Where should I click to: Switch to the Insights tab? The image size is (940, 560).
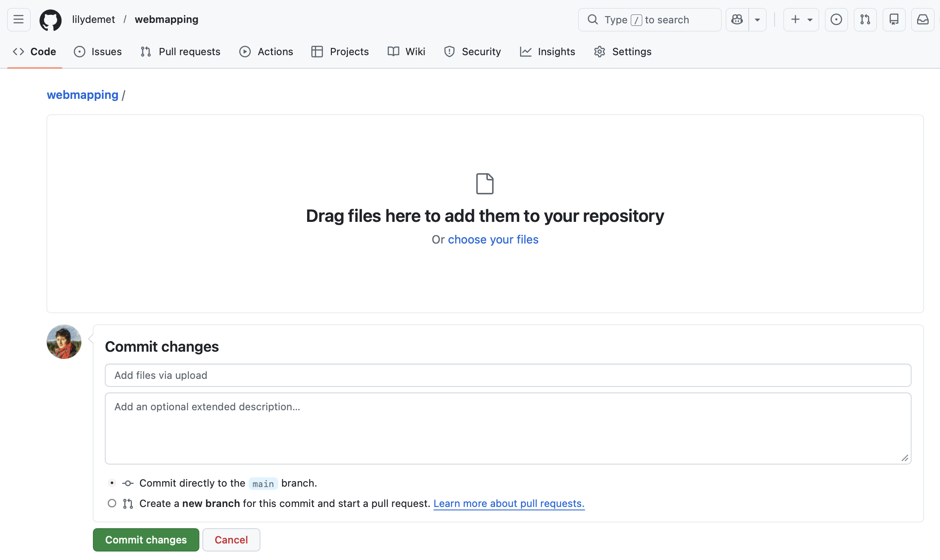coord(548,52)
